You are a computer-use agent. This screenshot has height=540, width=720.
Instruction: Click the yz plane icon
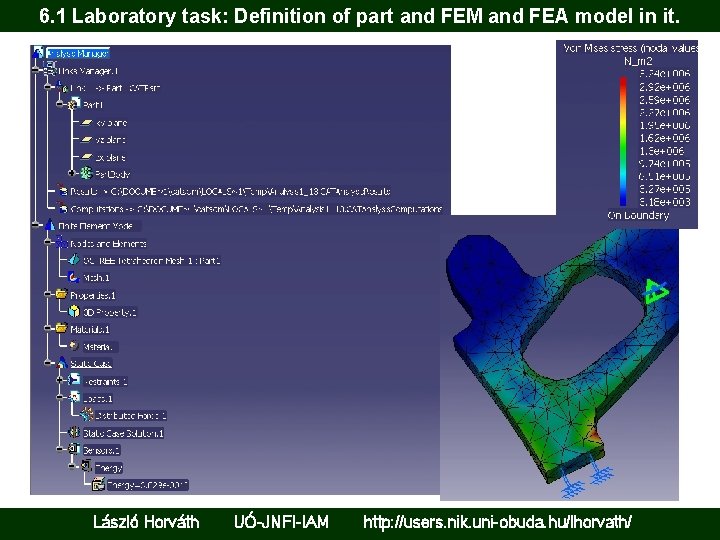[86, 140]
